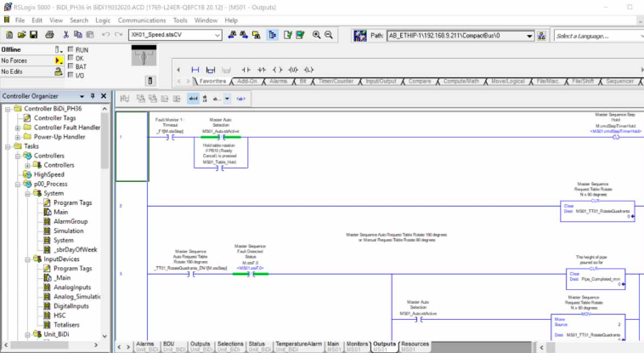Viewport: 644px width, 353px height.
Task: Open the Logic menu
Action: [x=103, y=20]
